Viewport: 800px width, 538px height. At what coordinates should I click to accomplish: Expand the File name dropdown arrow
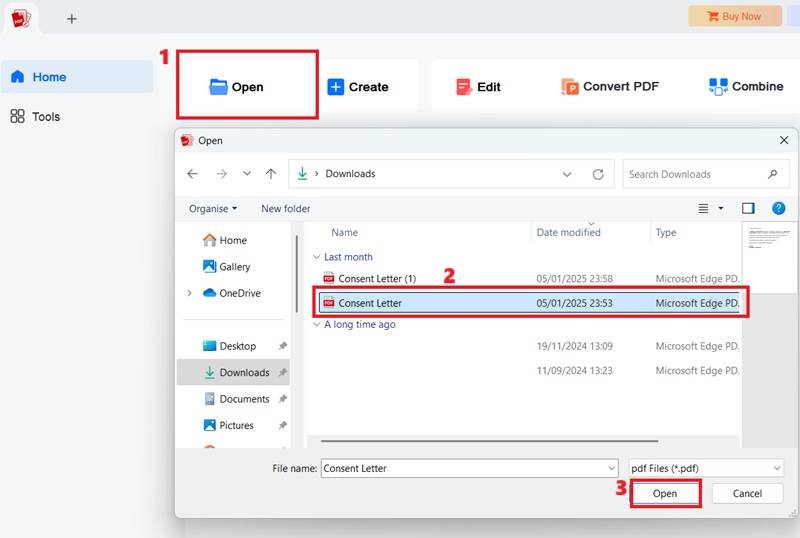(611, 468)
